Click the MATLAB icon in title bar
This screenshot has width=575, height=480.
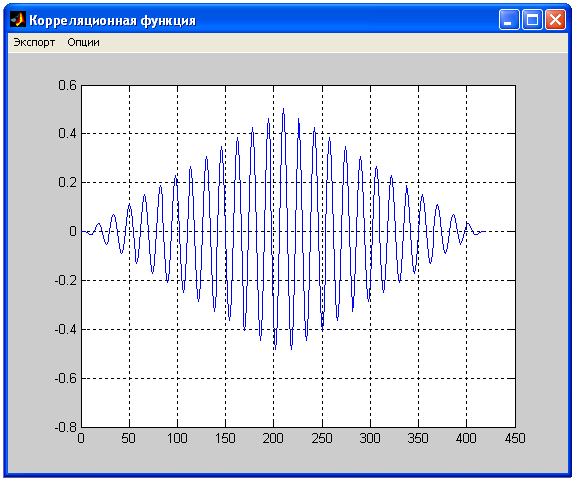tap(18, 20)
